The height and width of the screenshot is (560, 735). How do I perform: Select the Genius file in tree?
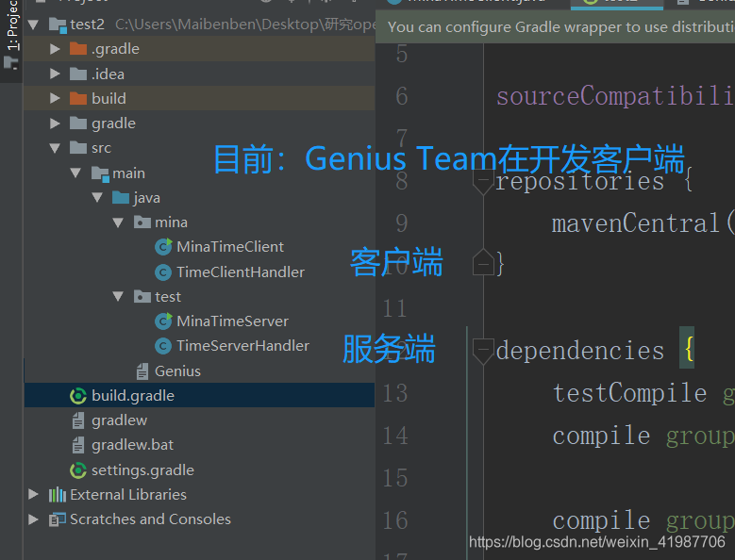(x=177, y=371)
